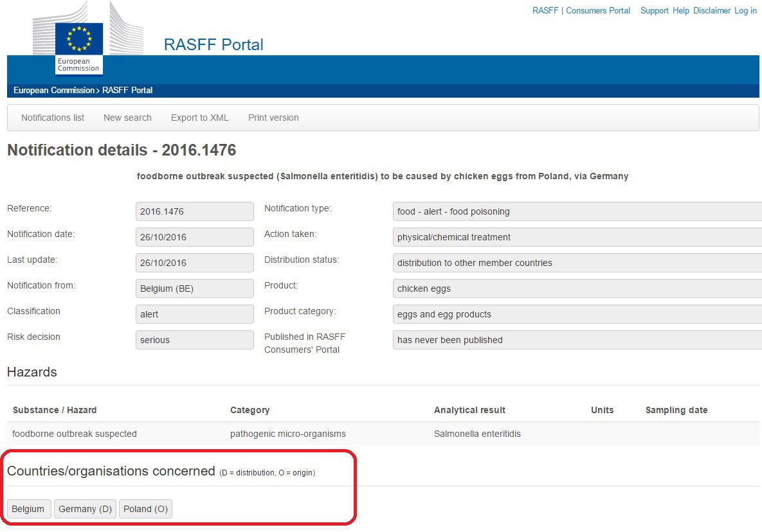762x532 pixels.
Task: Click 'foodborne outbreak suspected' hazard cell
Action: pyautogui.click(x=75, y=434)
